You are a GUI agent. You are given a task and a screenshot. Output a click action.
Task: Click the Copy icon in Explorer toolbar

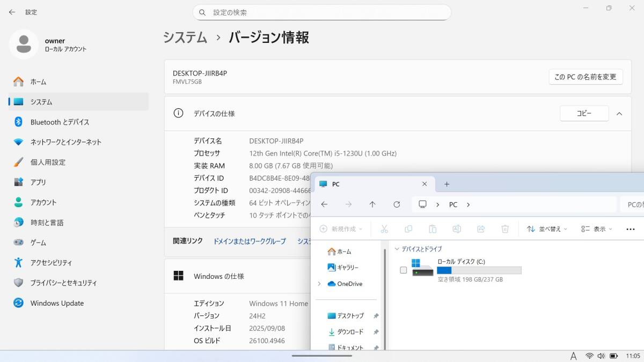[408, 228]
